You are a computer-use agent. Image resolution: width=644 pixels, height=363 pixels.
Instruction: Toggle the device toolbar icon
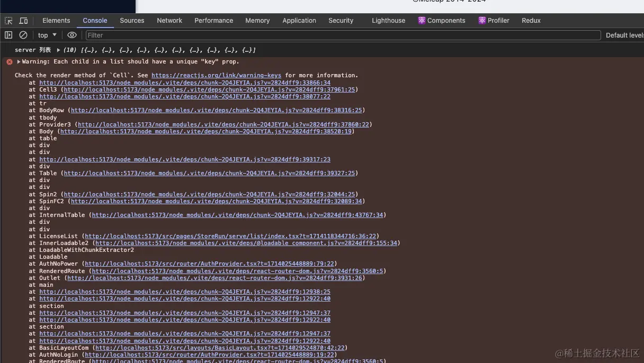(23, 21)
